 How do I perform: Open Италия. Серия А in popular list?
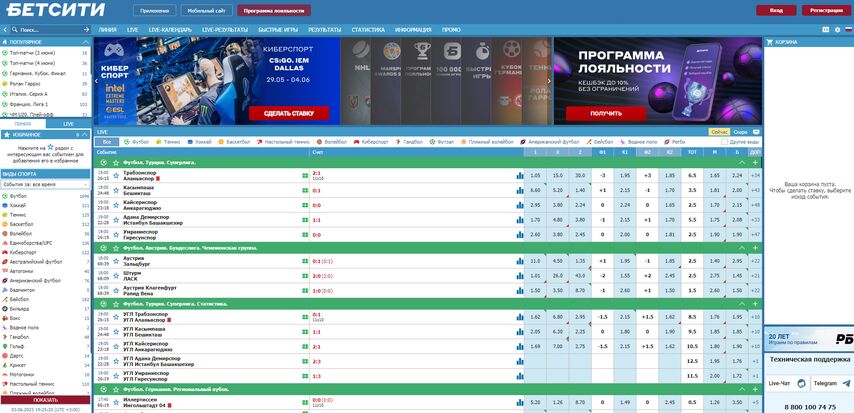[45, 94]
